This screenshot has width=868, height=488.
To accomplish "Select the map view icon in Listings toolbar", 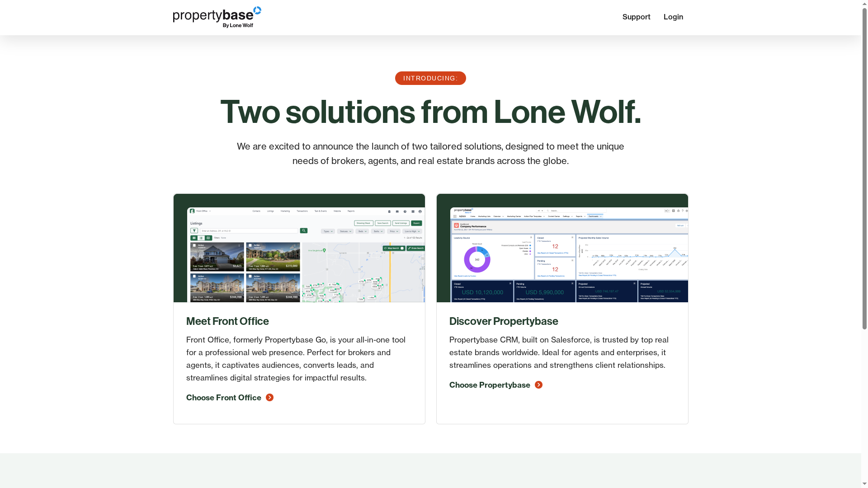I will (x=208, y=238).
